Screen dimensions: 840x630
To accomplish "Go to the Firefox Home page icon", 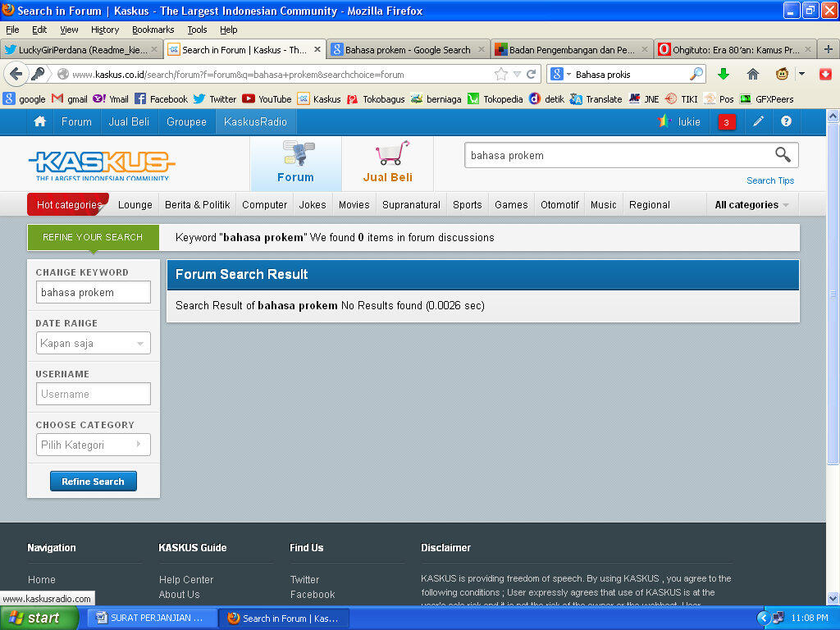I will click(753, 74).
